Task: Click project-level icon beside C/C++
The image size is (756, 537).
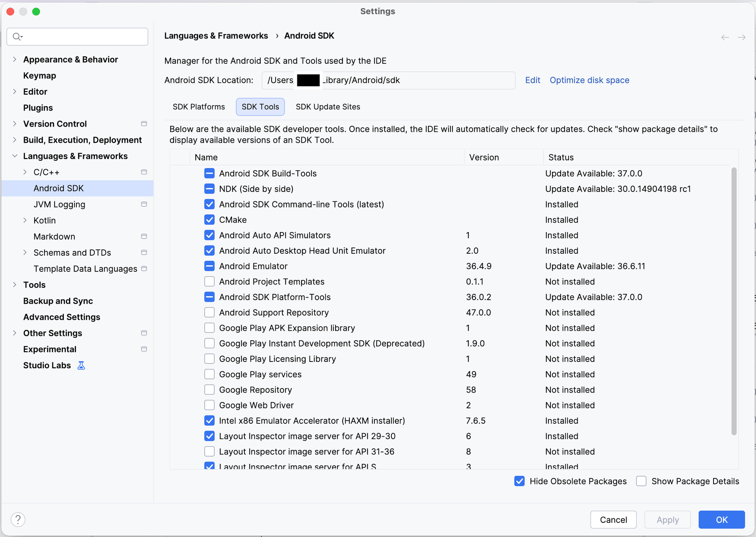Action: [144, 172]
